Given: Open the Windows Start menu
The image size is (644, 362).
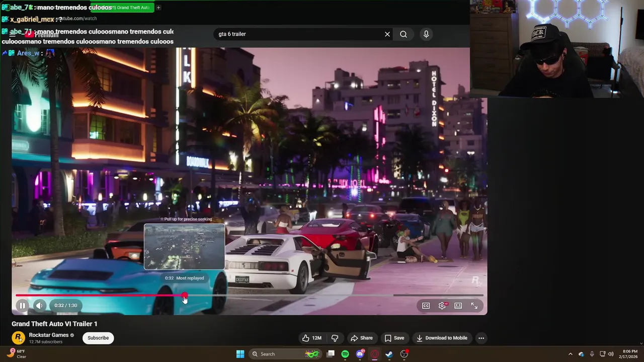Looking at the screenshot, I should [x=240, y=354].
